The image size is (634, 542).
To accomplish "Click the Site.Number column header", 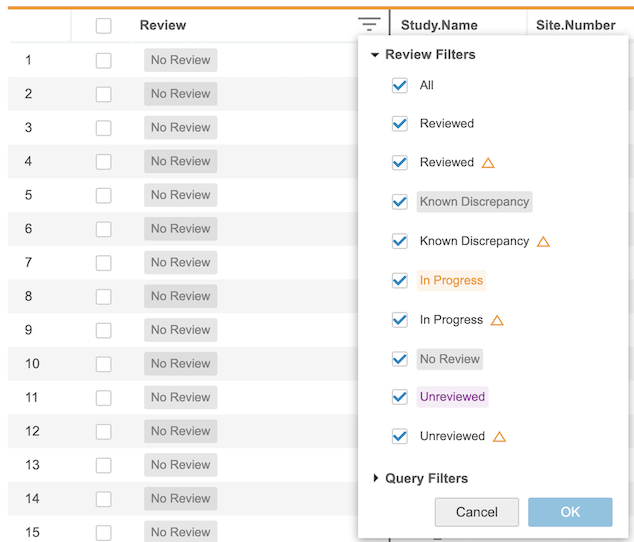I will click(575, 25).
